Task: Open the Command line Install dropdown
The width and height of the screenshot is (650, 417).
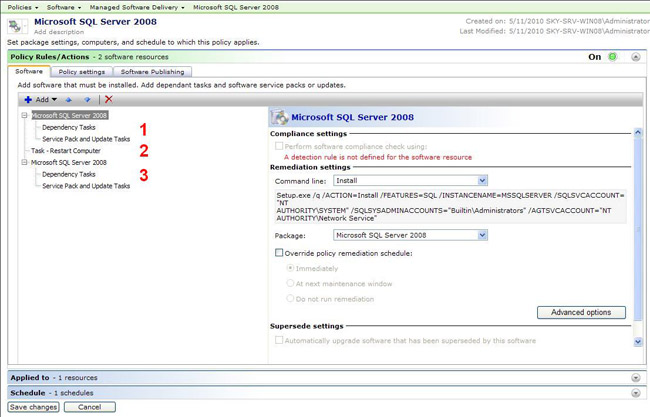Action: pyautogui.click(x=482, y=181)
